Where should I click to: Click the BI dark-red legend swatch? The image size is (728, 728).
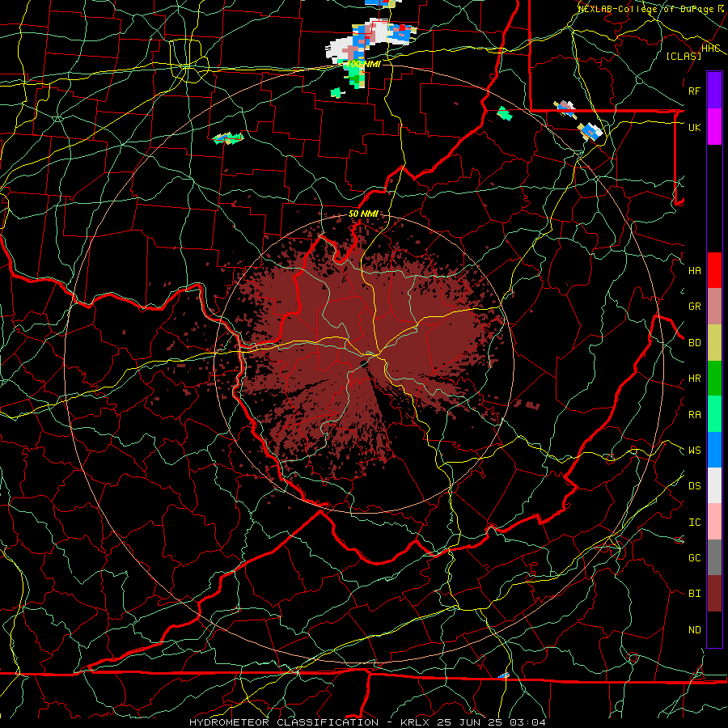(x=714, y=594)
